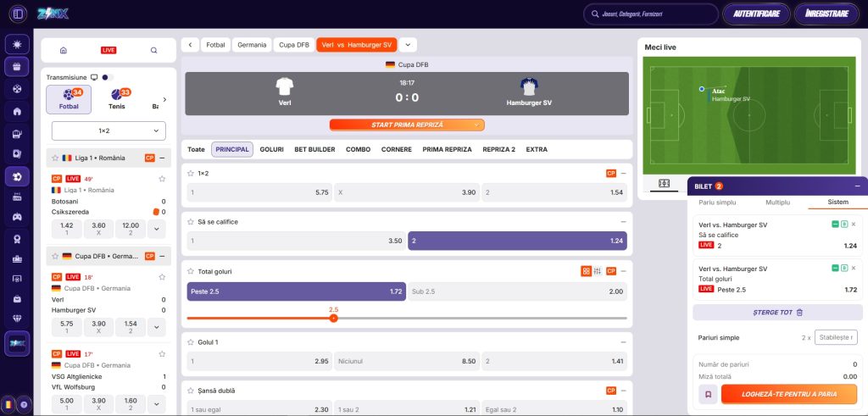Switch to the CORNERE tab
Image resolution: width=868 pixels, height=416 pixels.
(x=397, y=149)
